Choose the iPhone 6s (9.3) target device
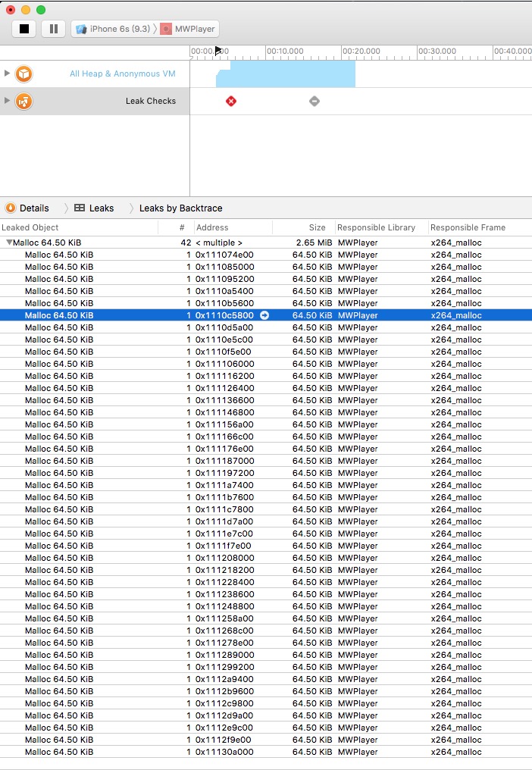The height and width of the screenshot is (770, 532). tap(113, 29)
